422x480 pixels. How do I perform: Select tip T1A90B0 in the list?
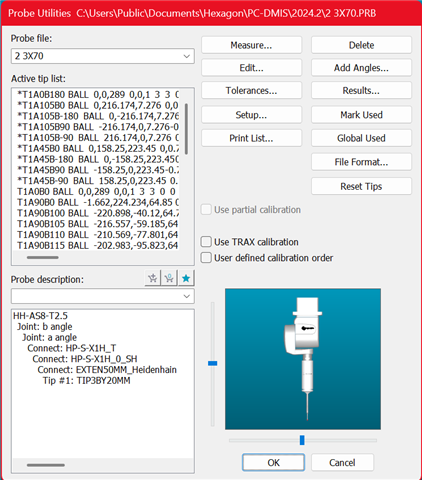(98, 202)
